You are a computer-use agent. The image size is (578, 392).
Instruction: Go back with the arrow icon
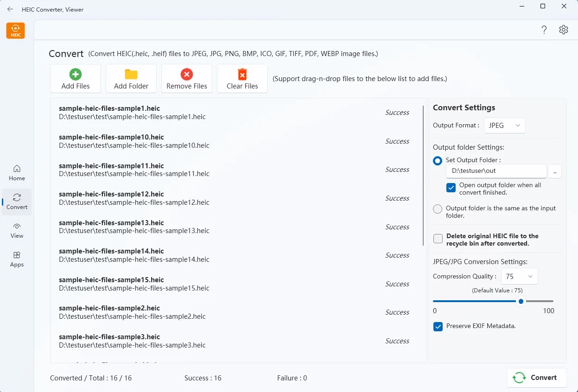tap(10, 9)
